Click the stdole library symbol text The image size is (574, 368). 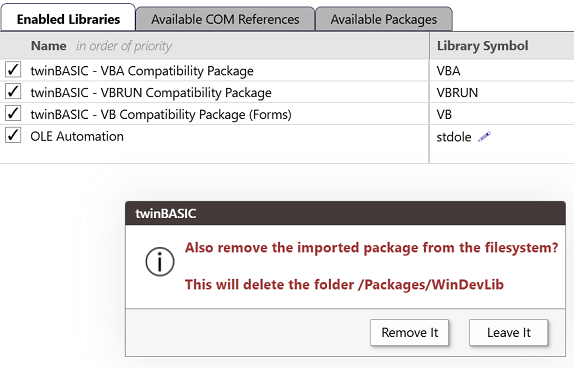click(x=454, y=137)
